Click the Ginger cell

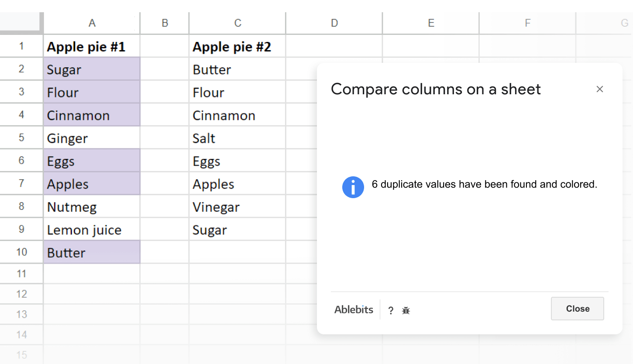pos(92,138)
